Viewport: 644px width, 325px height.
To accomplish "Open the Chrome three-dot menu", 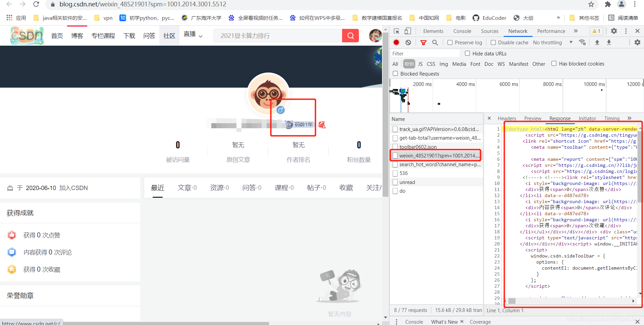I will pos(635,4).
